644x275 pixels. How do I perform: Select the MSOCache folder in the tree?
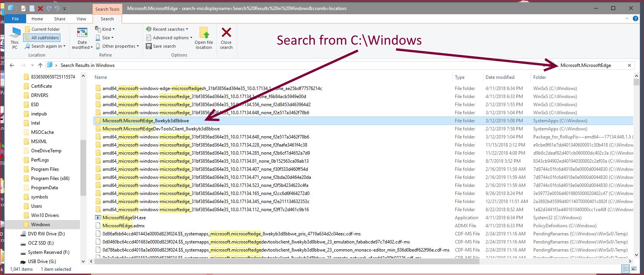pos(42,132)
